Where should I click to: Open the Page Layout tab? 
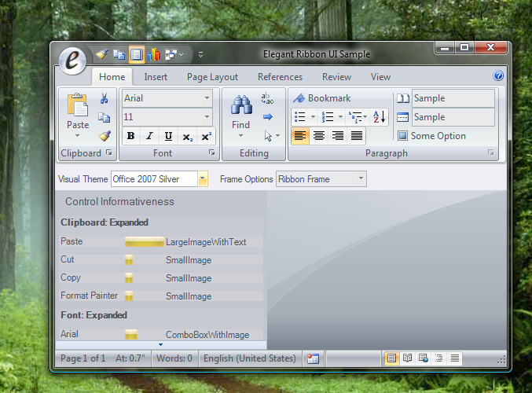point(212,77)
